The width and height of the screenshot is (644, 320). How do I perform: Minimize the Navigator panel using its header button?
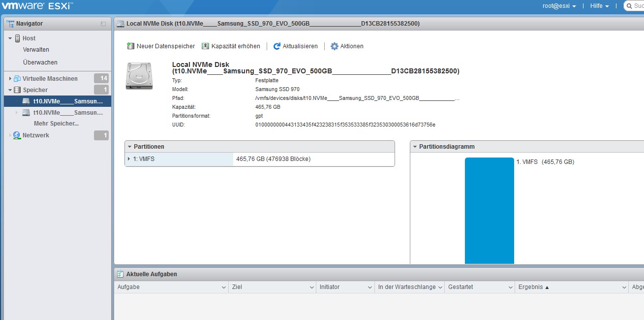click(103, 24)
